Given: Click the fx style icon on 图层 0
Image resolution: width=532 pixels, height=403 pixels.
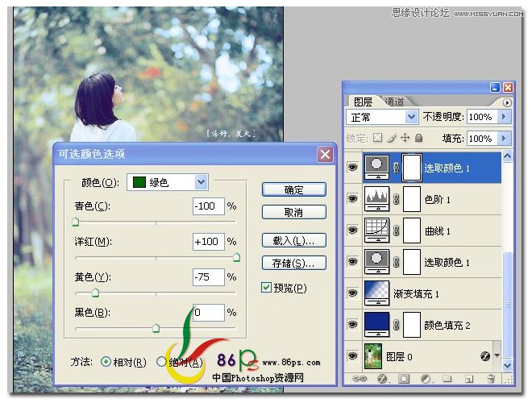Looking at the screenshot, I should point(485,356).
